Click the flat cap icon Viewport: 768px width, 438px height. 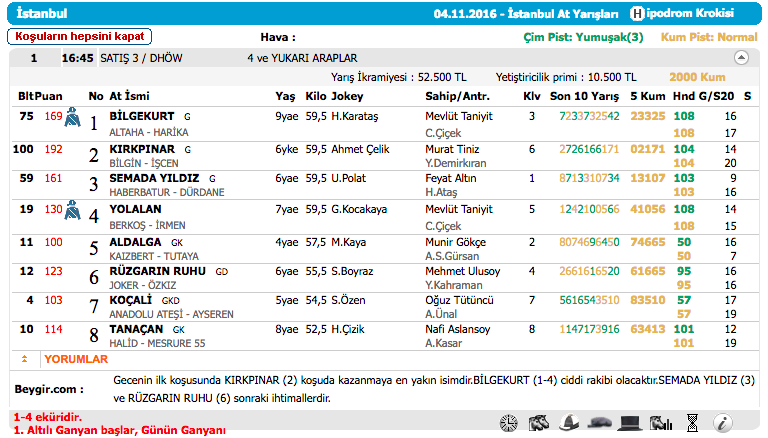(600, 422)
